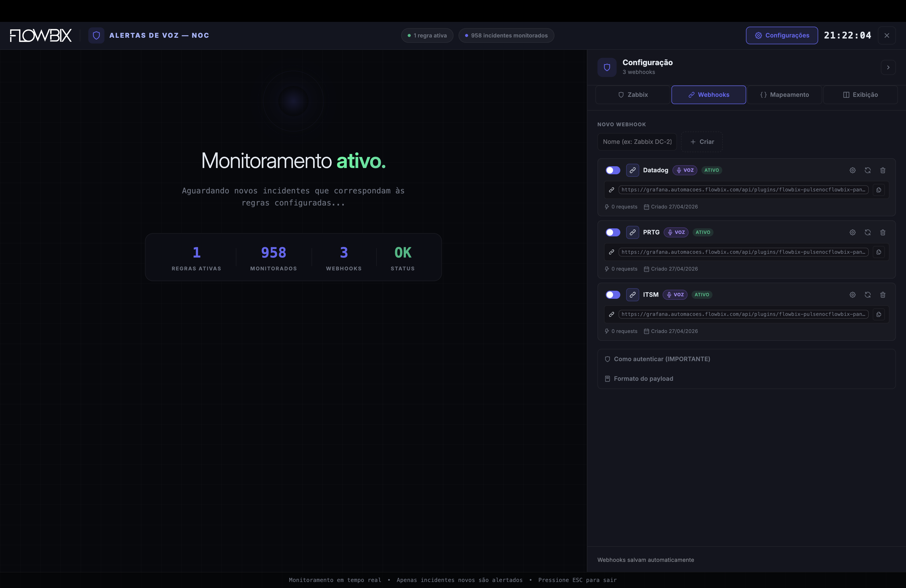Click the Configurações button
Screen dimensions: 906x588
tap(781, 35)
